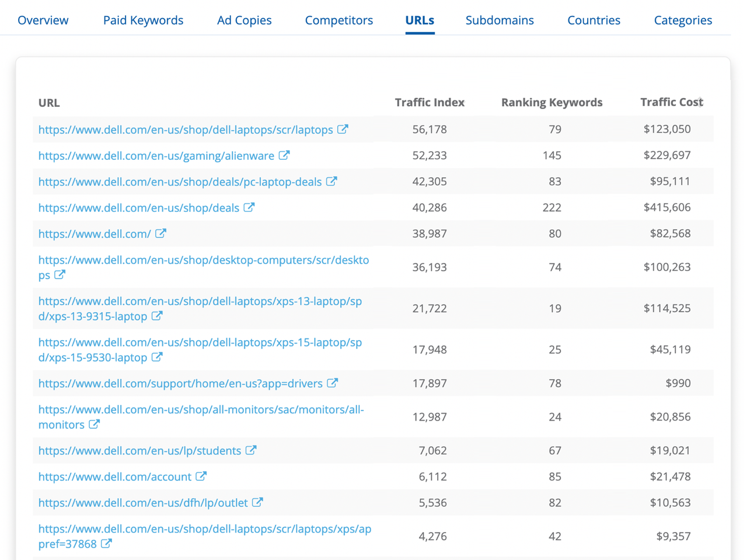Open the Subdomains tab
Screen dimensions: 747x560
click(500, 20)
